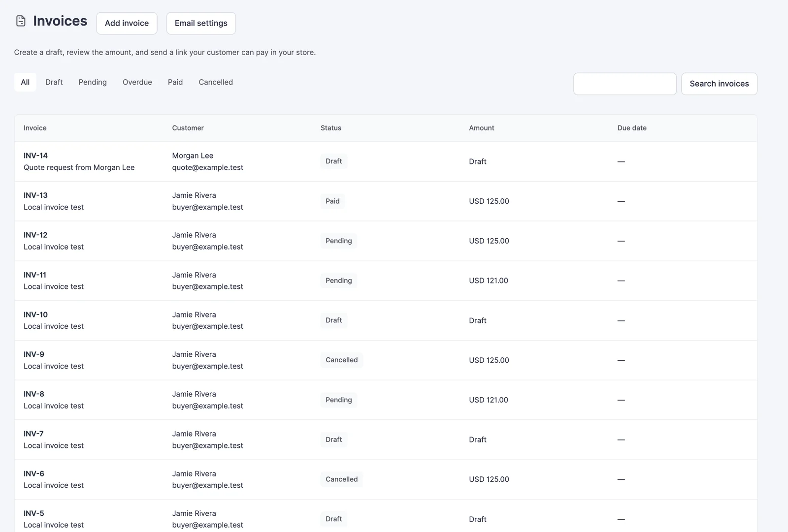788x532 pixels.
Task: Click the Draft status badge for INV-7
Action: click(x=334, y=439)
